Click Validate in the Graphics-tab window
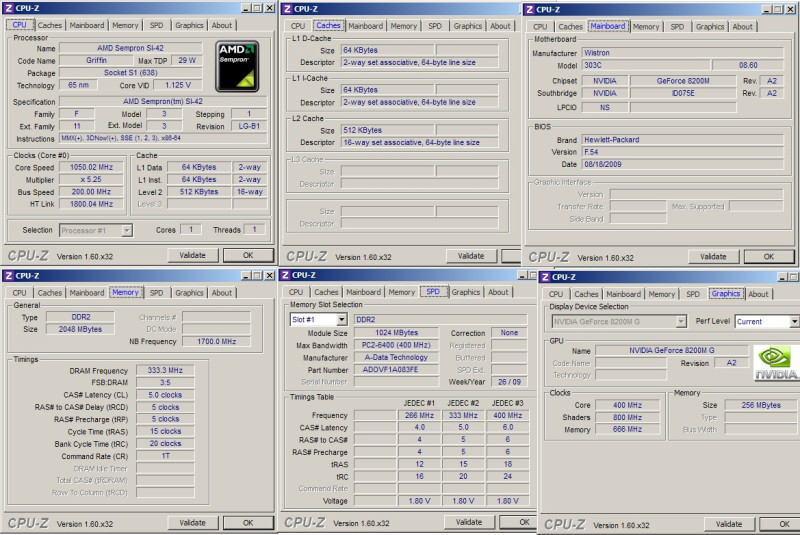Screen dimensions: 800x535 coord(729,524)
